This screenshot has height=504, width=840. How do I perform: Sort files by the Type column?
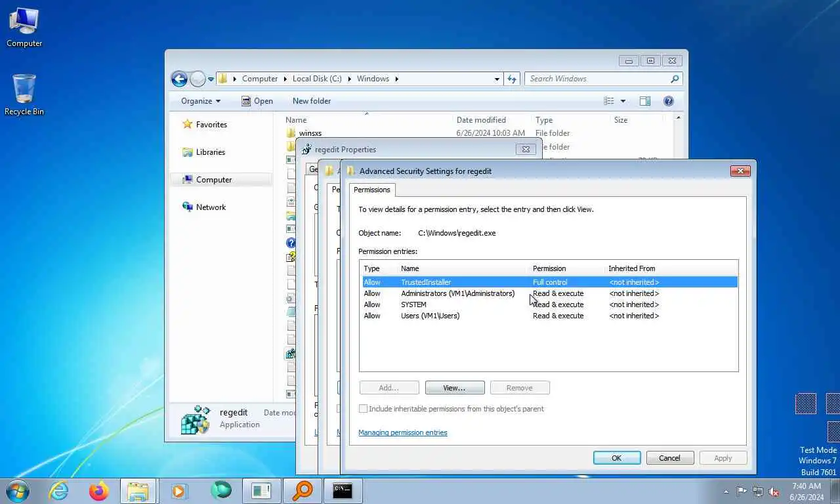click(544, 120)
